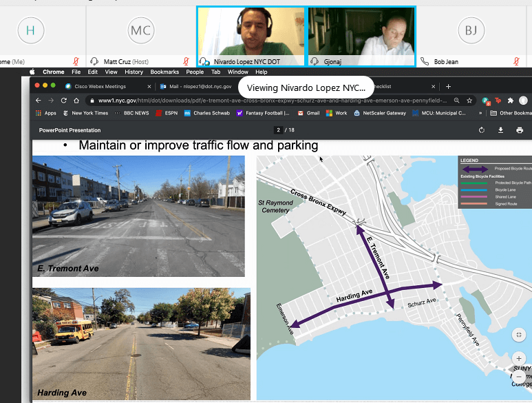532x403 pixels.
Task: Download the PDF presentation
Action: 500,130
